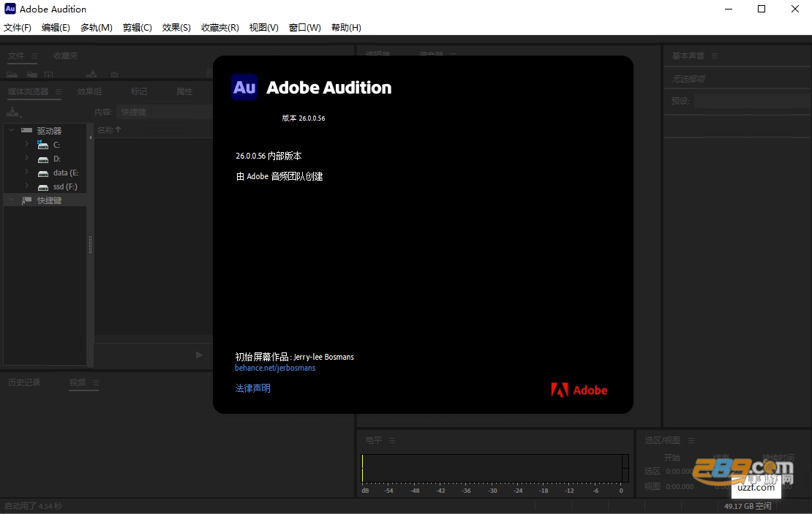Switch to the 历史记录 tab
This screenshot has height=514, width=812.
[x=24, y=382]
